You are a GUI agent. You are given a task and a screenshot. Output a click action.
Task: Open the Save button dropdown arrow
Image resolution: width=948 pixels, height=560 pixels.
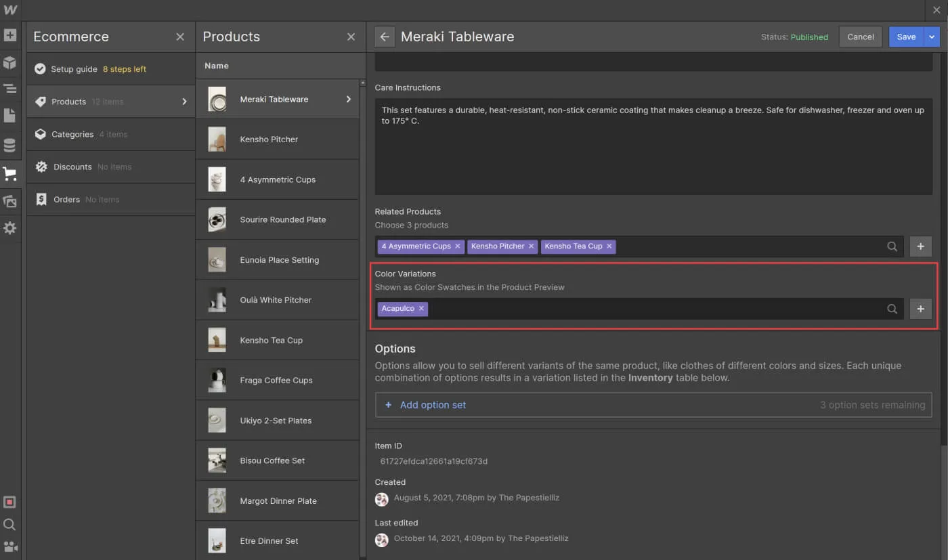(932, 37)
